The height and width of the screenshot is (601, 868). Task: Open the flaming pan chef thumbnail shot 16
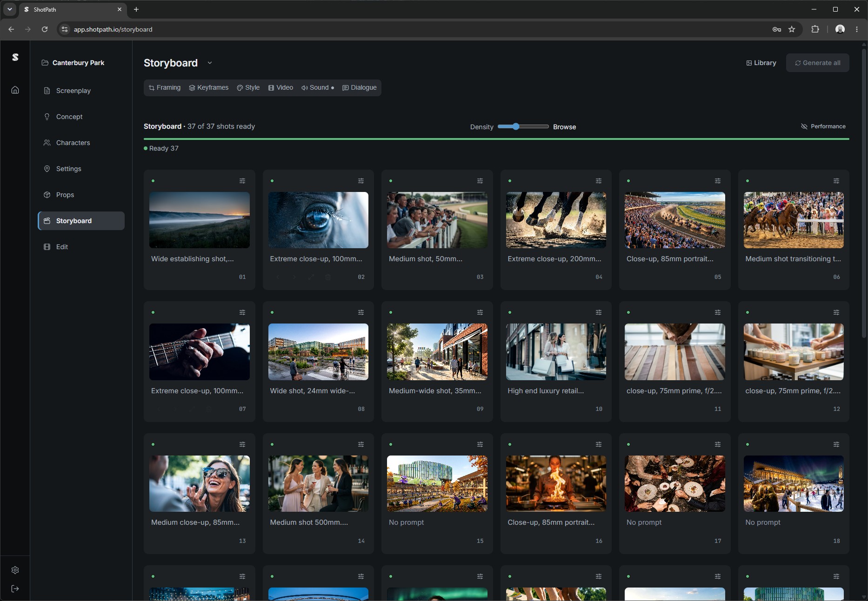(x=556, y=483)
